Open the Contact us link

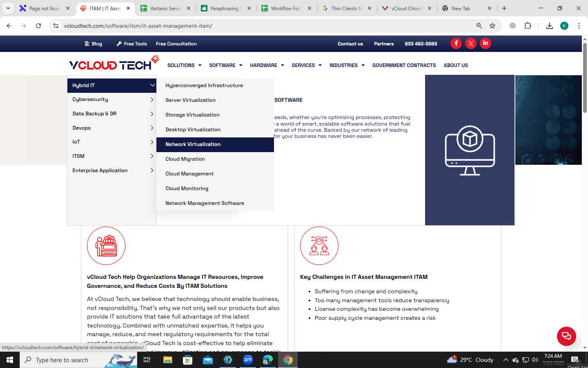pyautogui.click(x=350, y=44)
